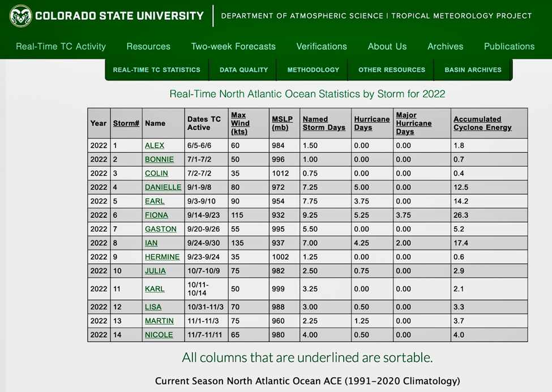This screenshot has width=552, height=392.
Task: Go to the Verifications menu item
Action: pyautogui.click(x=322, y=46)
